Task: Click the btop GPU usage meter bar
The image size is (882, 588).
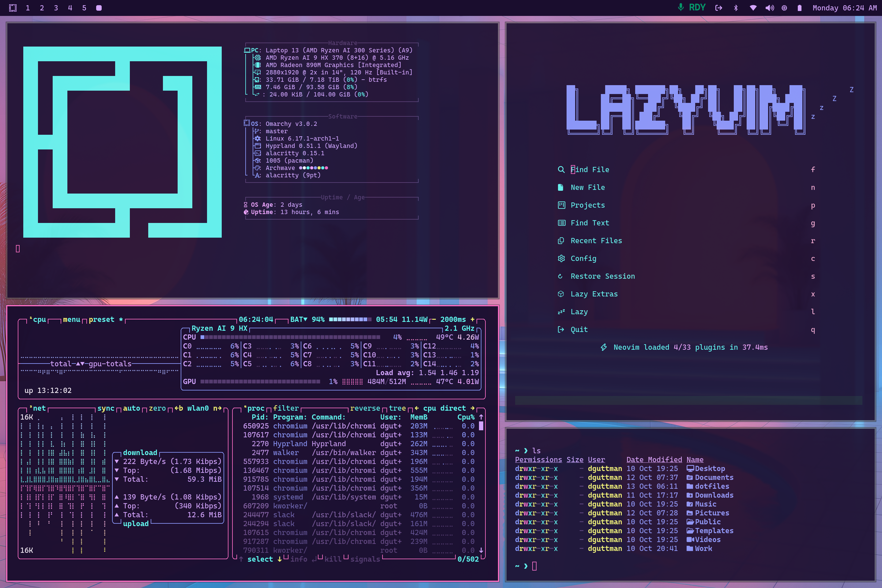Action: click(x=260, y=382)
